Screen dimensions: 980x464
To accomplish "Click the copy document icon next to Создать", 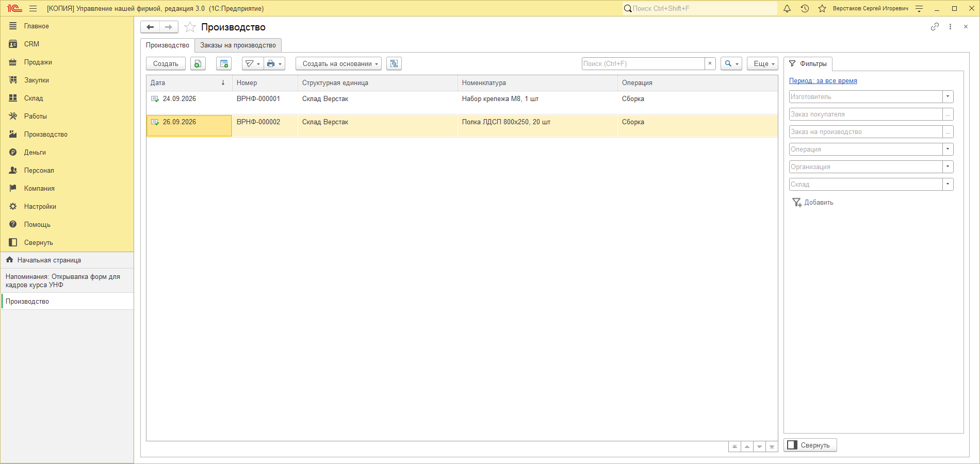I will click(x=198, y=64).
